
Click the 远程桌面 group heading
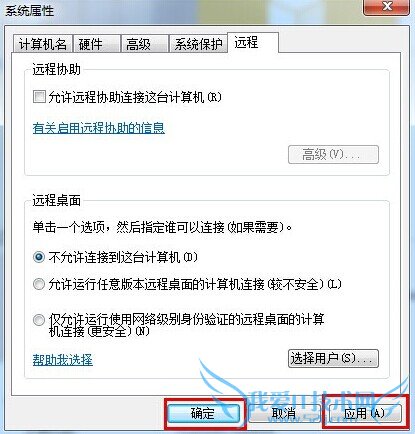pos(56,201)
